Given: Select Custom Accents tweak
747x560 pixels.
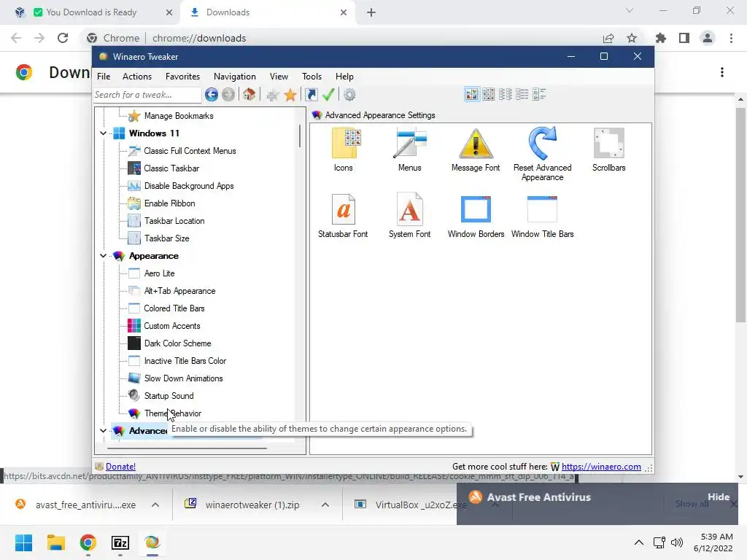Looking at the screenshot, I should [172, 326].
